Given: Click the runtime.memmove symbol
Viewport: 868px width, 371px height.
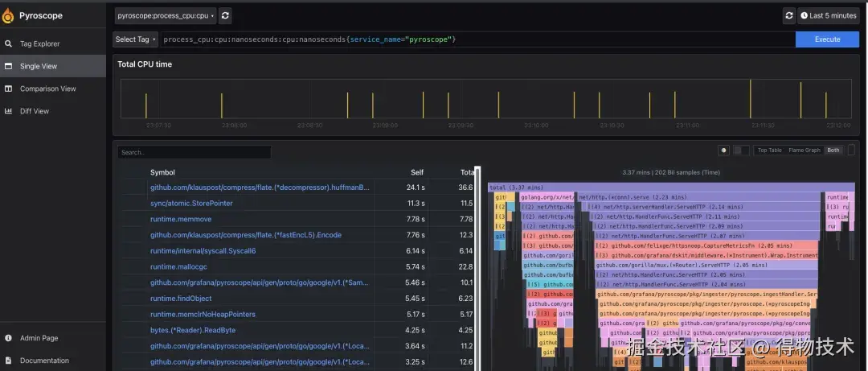Looking at the screenshot, I should pos(181,219).
